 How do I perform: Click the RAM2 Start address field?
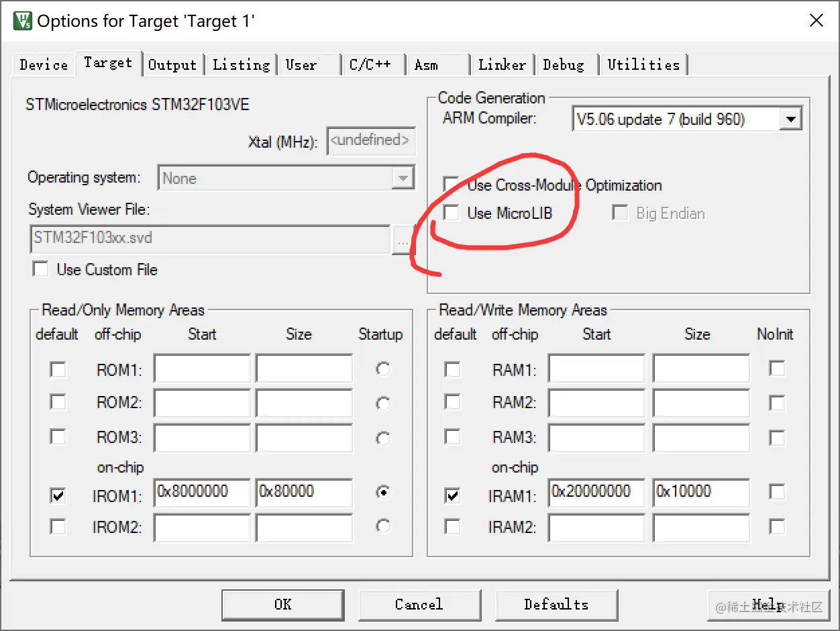point(596,403)
